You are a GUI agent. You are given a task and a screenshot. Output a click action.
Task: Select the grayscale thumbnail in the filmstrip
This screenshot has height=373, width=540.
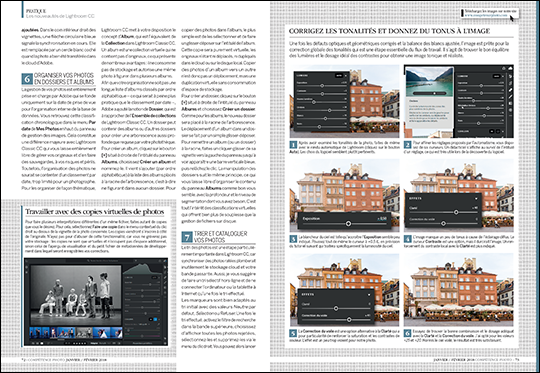point(84,333)
